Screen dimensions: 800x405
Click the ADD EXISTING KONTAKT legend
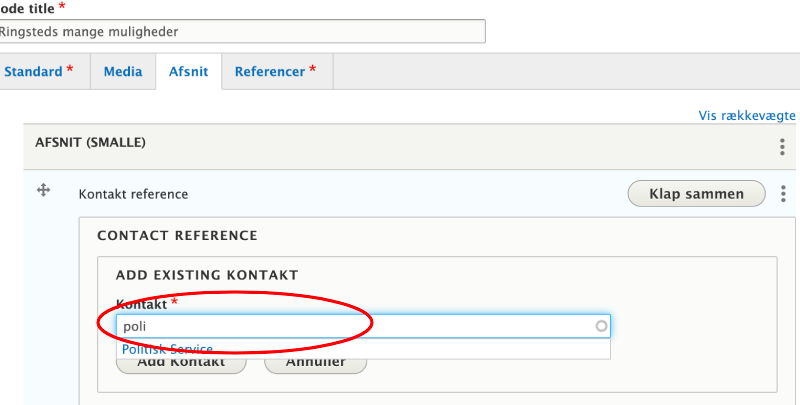[x=207, y=275]
